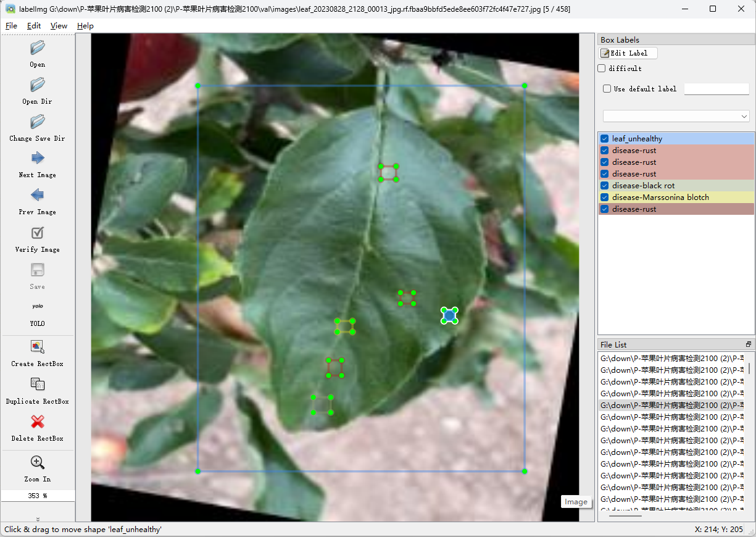The image size is (756, 537).
Task: Click the default label text field
Action: click(x=717, y=89)
